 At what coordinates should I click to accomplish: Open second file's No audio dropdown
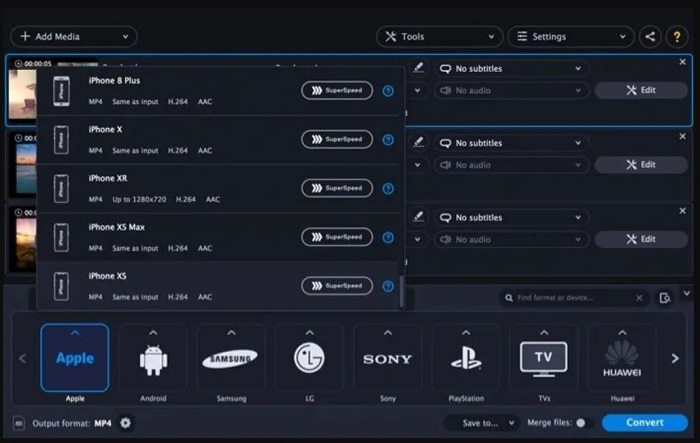coord(511,165)
